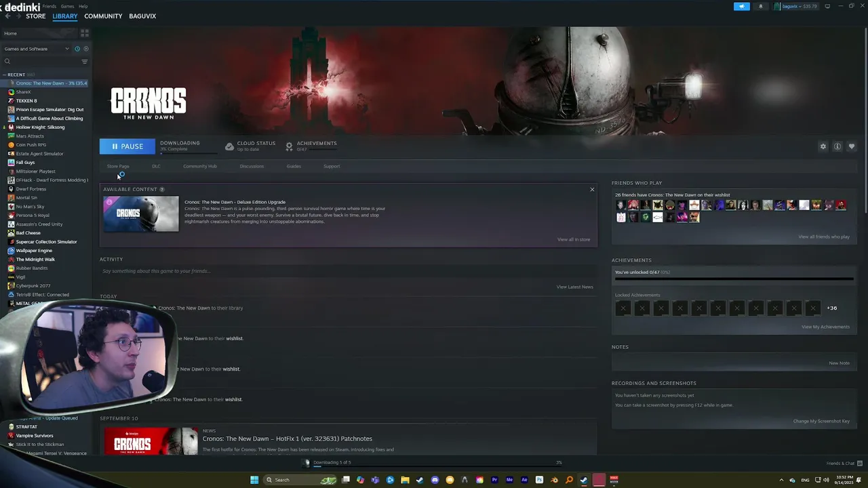Image resolution: width=868 pixels, height=488 pixels.
Task: Select Fall Guys in library list
Action: [25, 162]
